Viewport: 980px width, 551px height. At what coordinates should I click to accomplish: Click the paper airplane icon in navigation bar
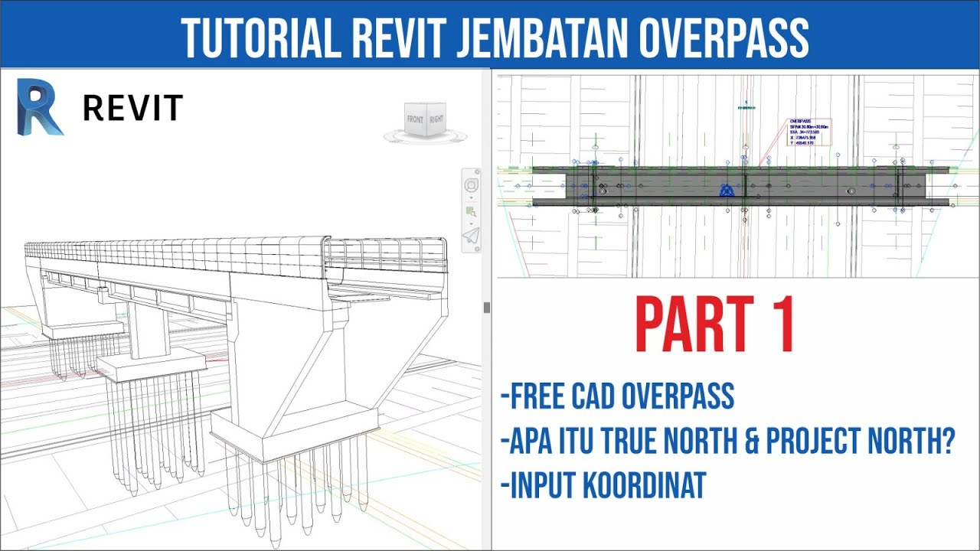(471, 236)
